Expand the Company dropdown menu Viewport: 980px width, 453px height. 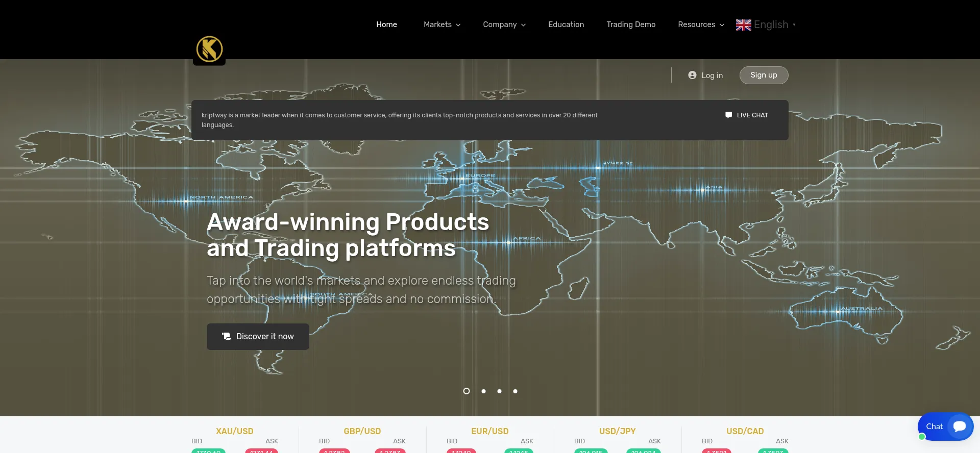point(504,24)
